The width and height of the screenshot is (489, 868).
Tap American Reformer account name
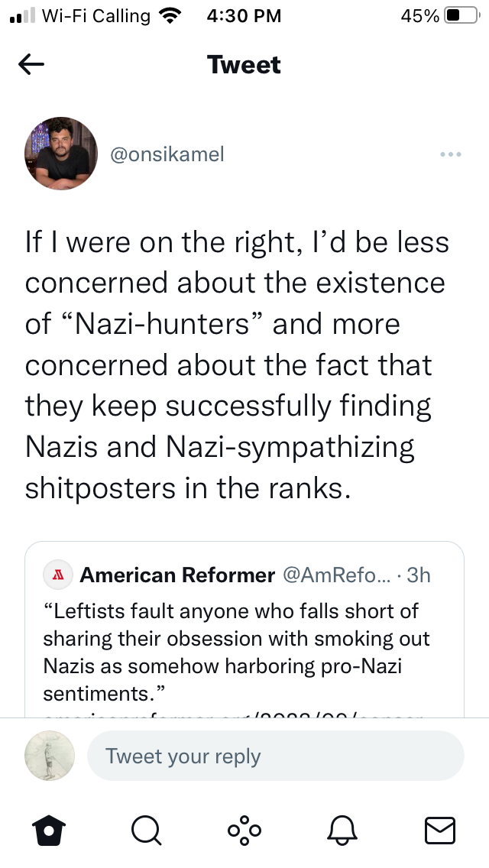pyautogui.click(x=177, y=575)
